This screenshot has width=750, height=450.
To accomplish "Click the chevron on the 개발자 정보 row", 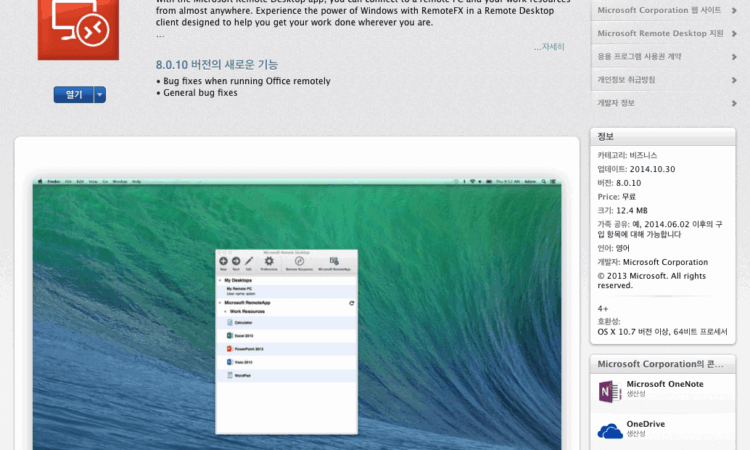I will [736, 102].
